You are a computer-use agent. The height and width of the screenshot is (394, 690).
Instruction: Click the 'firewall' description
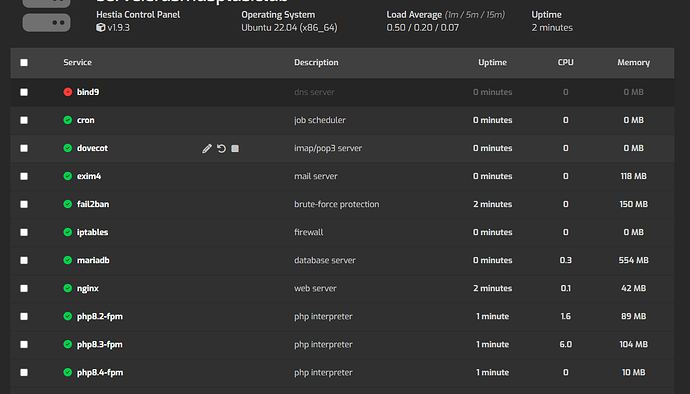[308, 232]
